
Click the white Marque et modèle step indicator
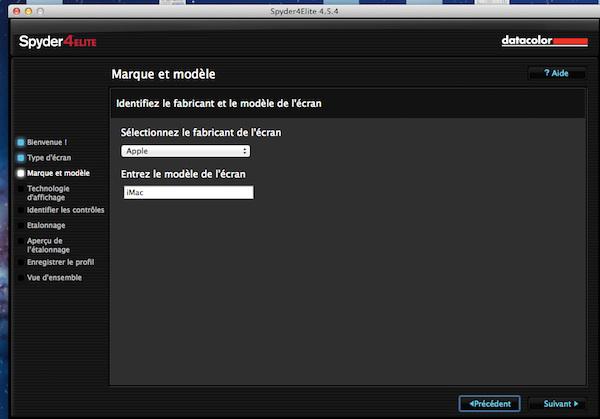tap(20, 173)
